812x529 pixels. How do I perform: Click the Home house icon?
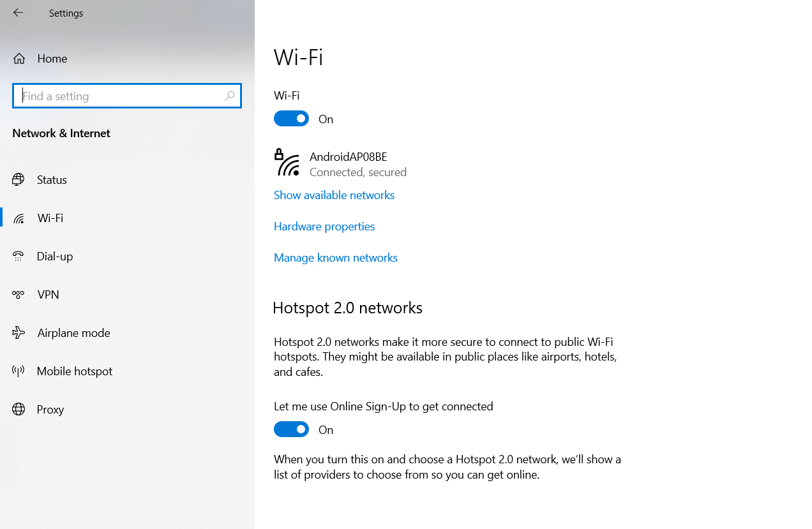click(x=19, y=58)
